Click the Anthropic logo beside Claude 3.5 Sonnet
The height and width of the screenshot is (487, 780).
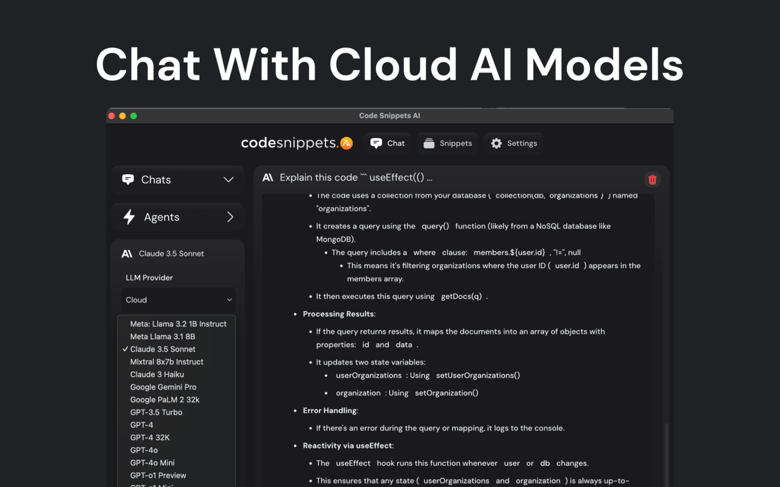pos(127,254)
